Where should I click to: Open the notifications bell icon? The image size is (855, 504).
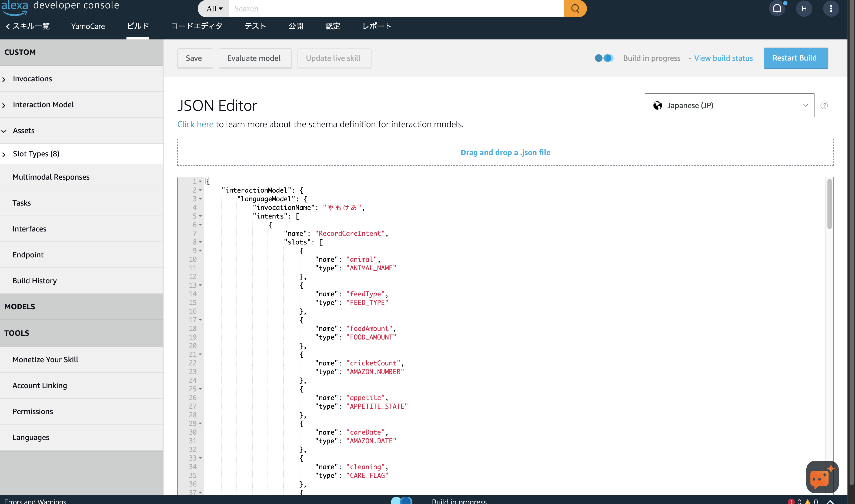coord(777,8)
